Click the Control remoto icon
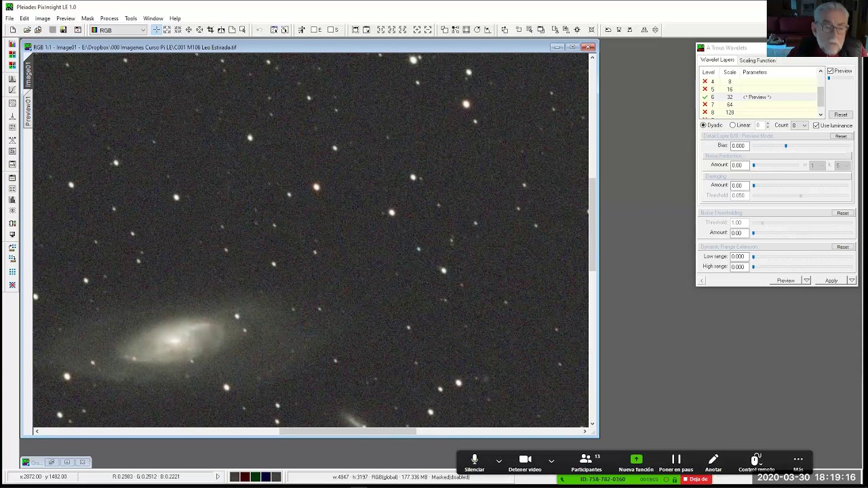Screen dimensions: 868x488 (x=756, y=463)
